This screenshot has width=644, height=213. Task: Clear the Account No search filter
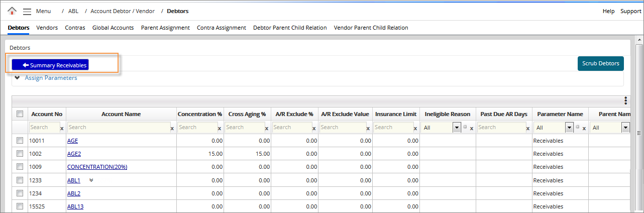click(x=62, y=129)
